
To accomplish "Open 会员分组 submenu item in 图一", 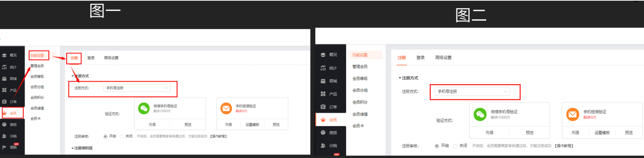I will 37,87.
